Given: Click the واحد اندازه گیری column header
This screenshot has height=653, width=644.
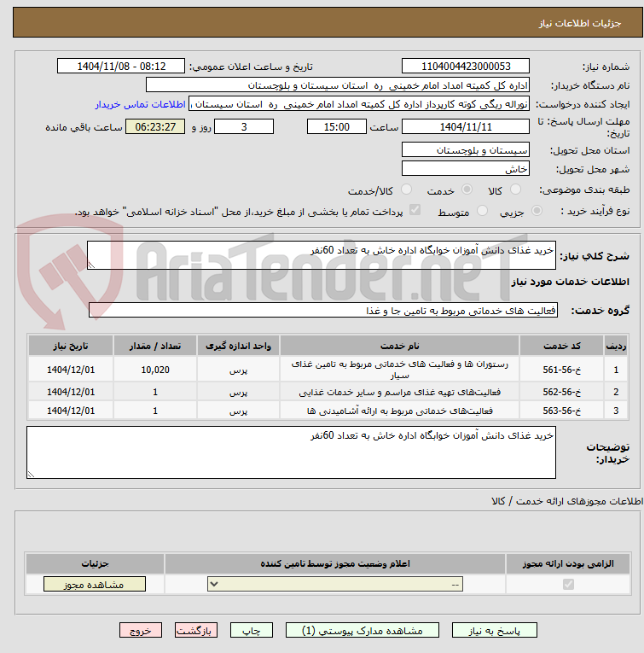Looking at the screenshot, I should (238, 346).
